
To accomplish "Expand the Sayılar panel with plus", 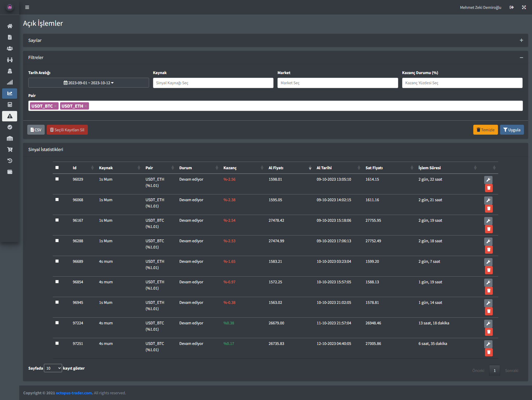I will point(521,40).
